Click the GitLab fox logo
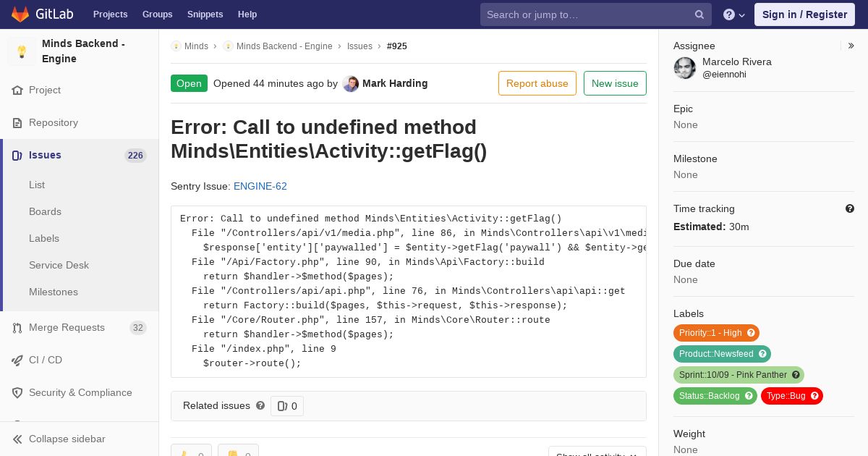The image size is (868, 456). 20,14
